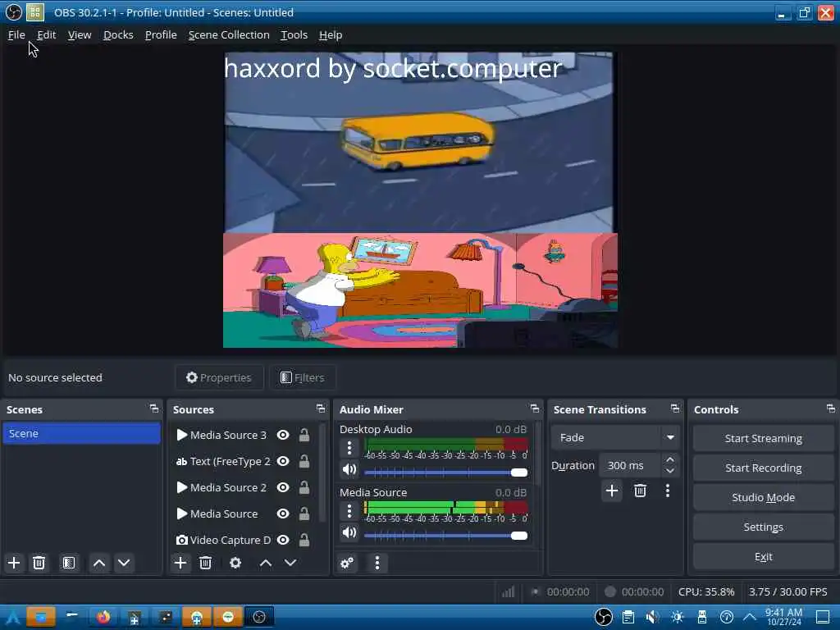Open the Help menu
The image size is (840, 630).
[331, 34]
